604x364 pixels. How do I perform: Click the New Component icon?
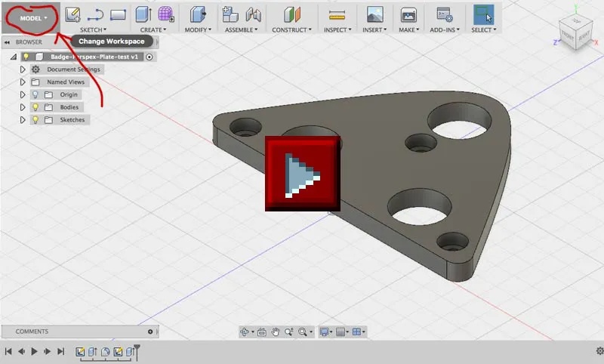(x=230, y=14)
